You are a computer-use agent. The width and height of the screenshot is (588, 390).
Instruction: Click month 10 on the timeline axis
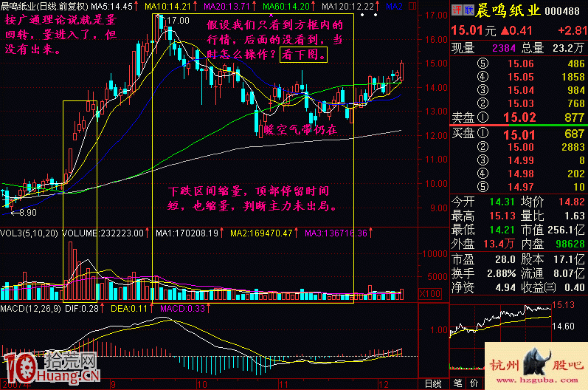click(201, 384)
